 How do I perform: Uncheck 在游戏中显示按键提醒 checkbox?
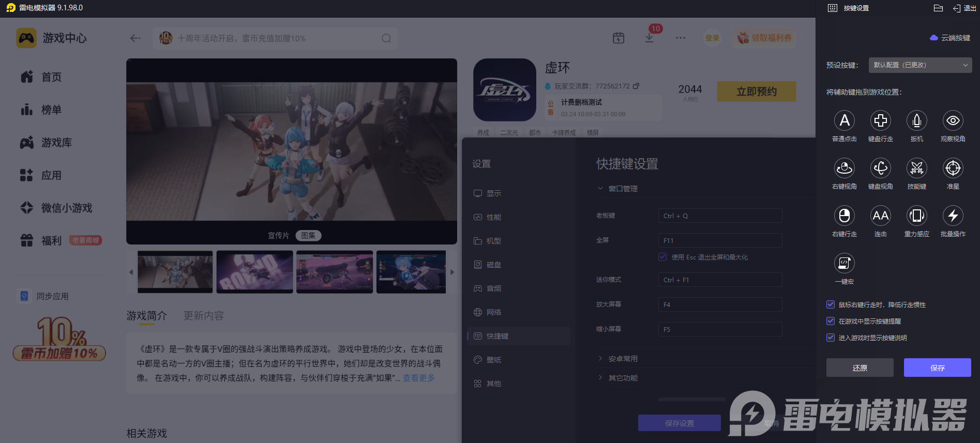(831, 322)
